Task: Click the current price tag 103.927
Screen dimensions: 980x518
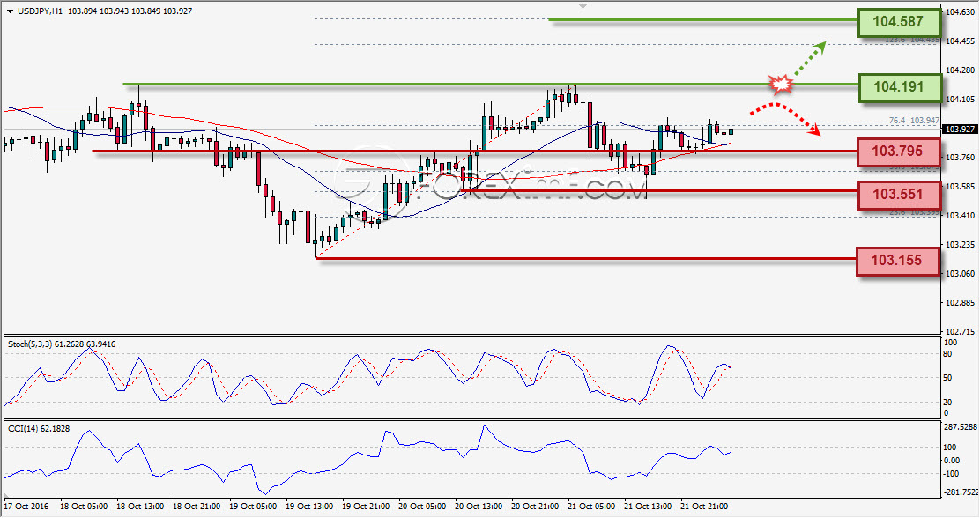Action: pyautogui.click(x=960, y=129)
